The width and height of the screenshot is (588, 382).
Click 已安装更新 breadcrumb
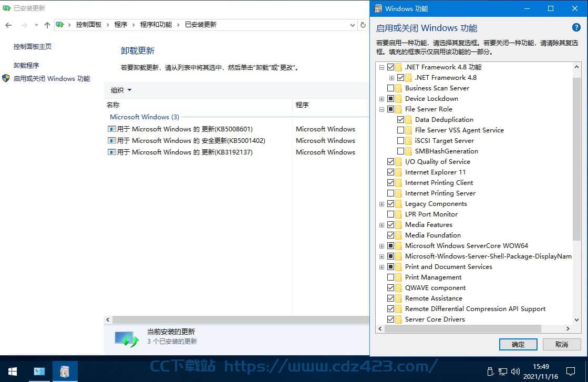coord(201,25)
